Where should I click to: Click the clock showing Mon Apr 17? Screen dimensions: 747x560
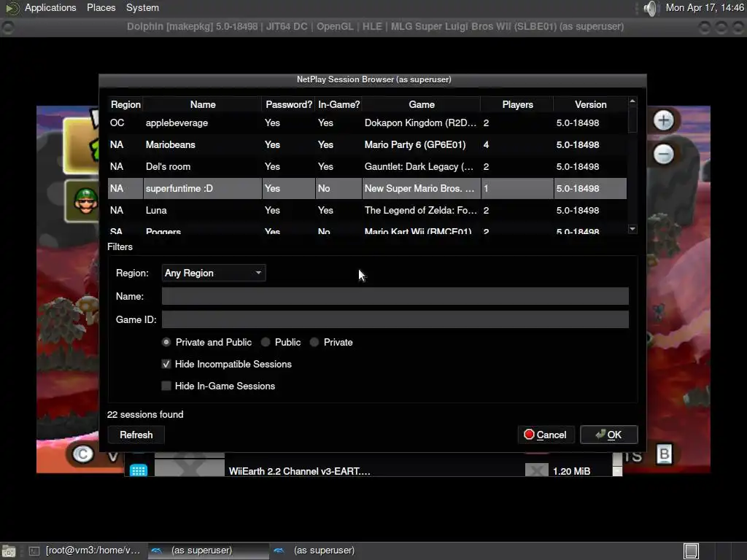[x=704, y=7]
